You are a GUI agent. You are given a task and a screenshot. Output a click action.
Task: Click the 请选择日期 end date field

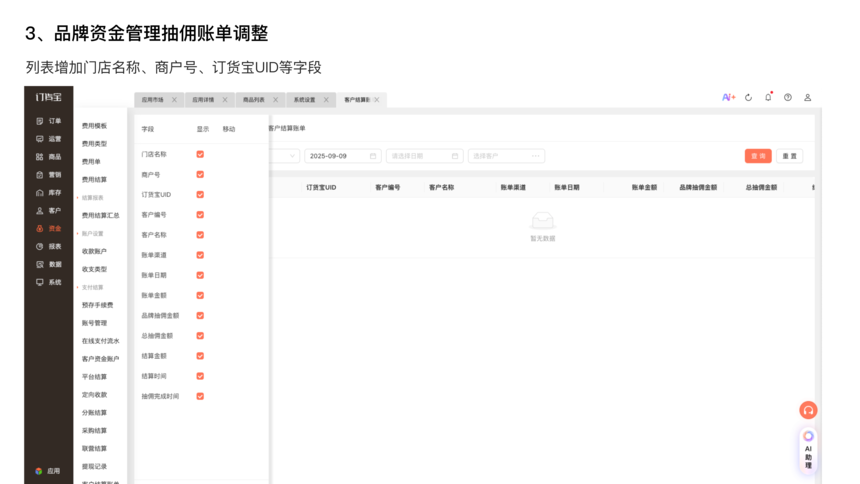(x=424, y=156)
